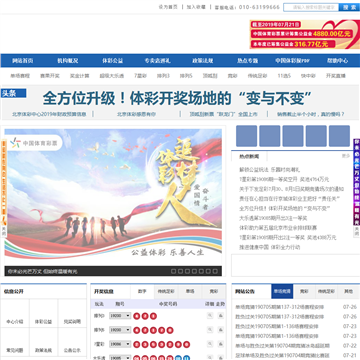Select 单场竞猜 tab in 网站公告
Image resolution: width=360 pixels, height=360 pixels.
click(x=282, y=291)
